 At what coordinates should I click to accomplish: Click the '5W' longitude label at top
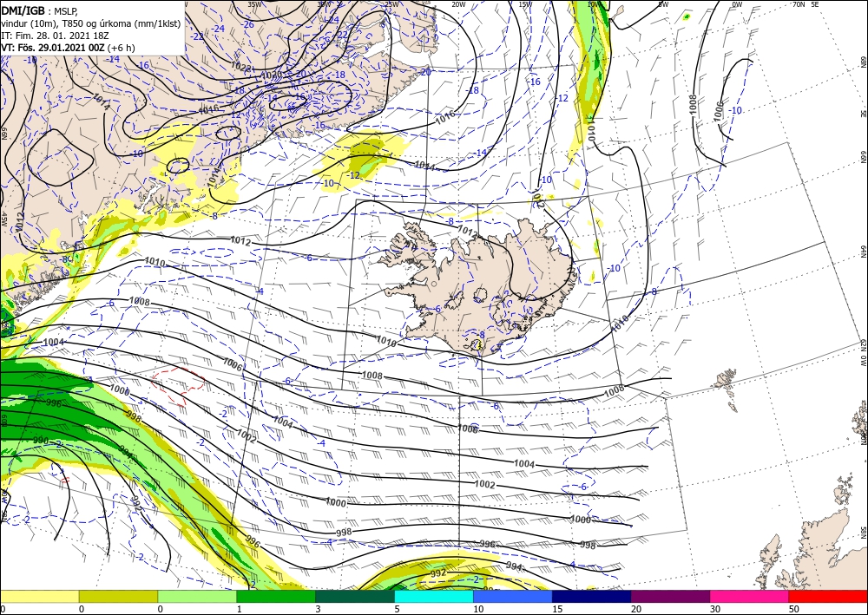(x=663, y=4)
